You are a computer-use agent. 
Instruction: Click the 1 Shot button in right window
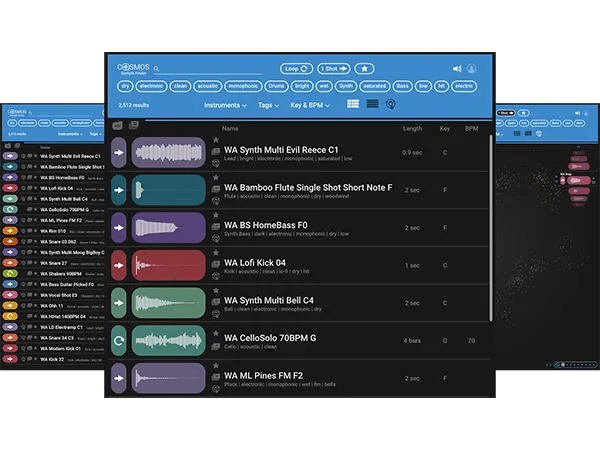[506, 113]
